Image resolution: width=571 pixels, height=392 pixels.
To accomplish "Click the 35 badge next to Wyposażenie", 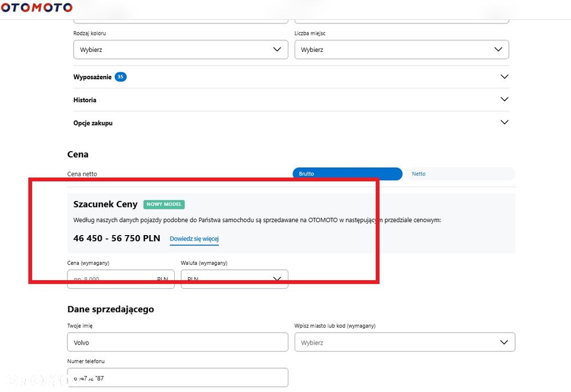I will pos(120,77).
